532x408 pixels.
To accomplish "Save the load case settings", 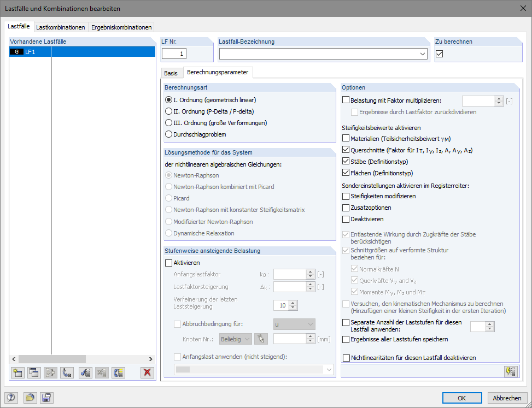I will point(46,398).
